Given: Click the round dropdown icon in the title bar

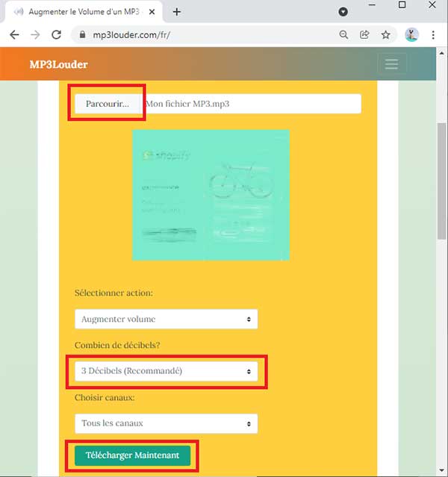Looking at the screenshot, I should point(343,12).
